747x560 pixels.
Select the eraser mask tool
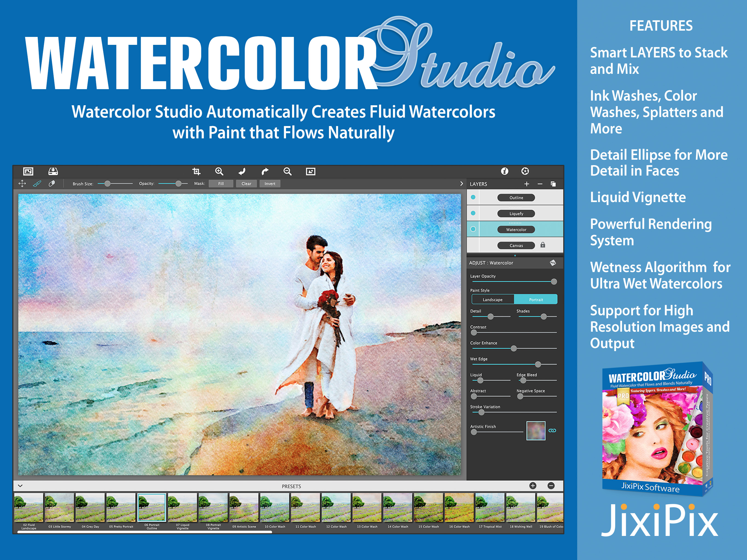point(52,183)
